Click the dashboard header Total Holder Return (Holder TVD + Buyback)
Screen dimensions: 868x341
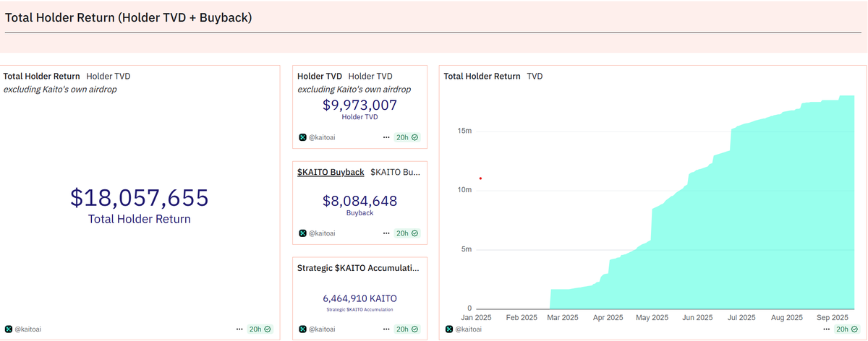[x=129, y=18]
